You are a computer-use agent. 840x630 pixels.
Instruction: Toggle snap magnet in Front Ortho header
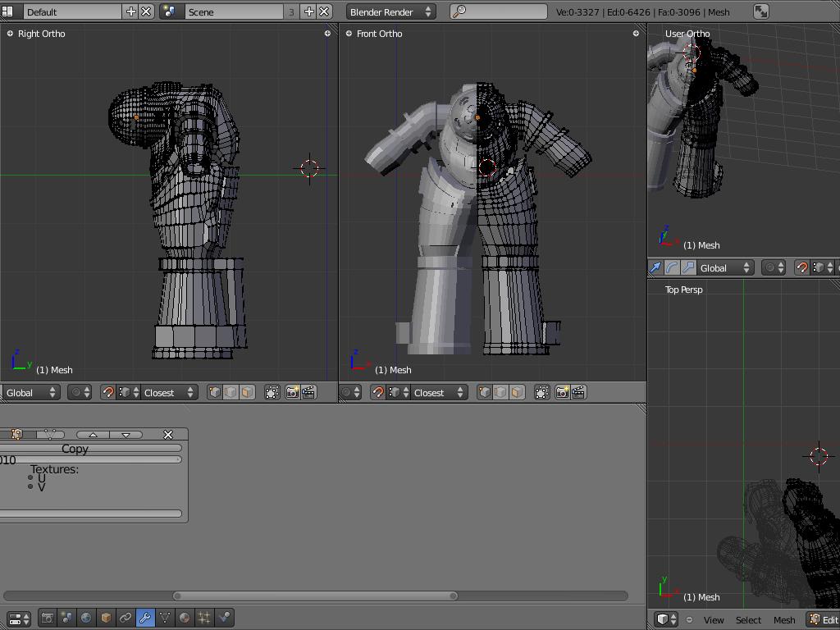378,393
